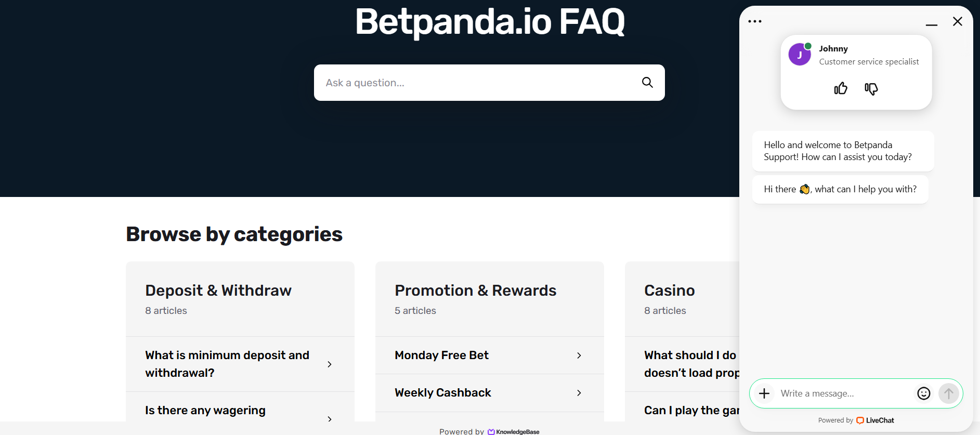Focus the Ask a question search field
Screen dimensions: 980x435
click(478, 83)
